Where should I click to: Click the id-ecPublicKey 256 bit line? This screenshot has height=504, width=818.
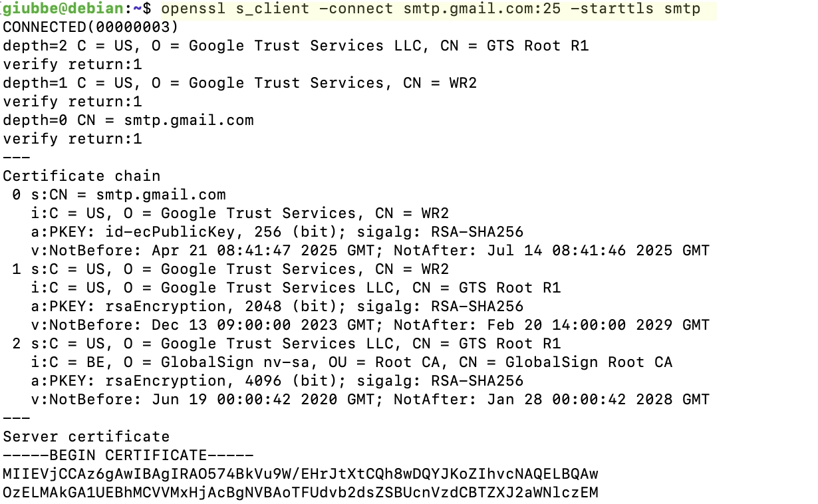[x=277, y=232]
